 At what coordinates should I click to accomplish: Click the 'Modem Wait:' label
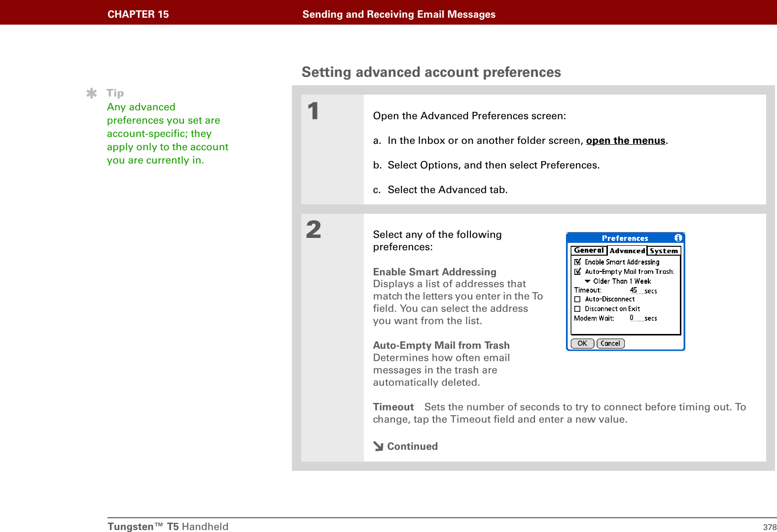(x=594, y=318)
